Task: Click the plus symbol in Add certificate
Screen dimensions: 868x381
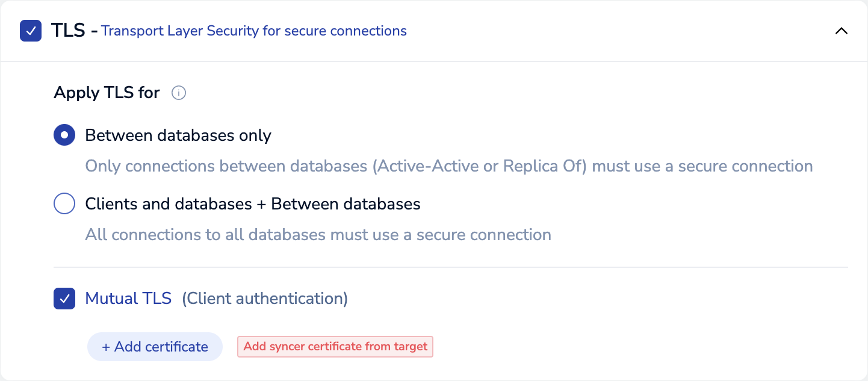Action: [106, 347]
